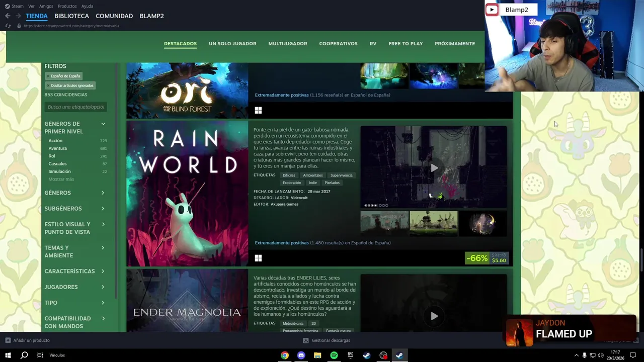
Task: Switch to the Multijugador tab
Action: click(288, 44)
